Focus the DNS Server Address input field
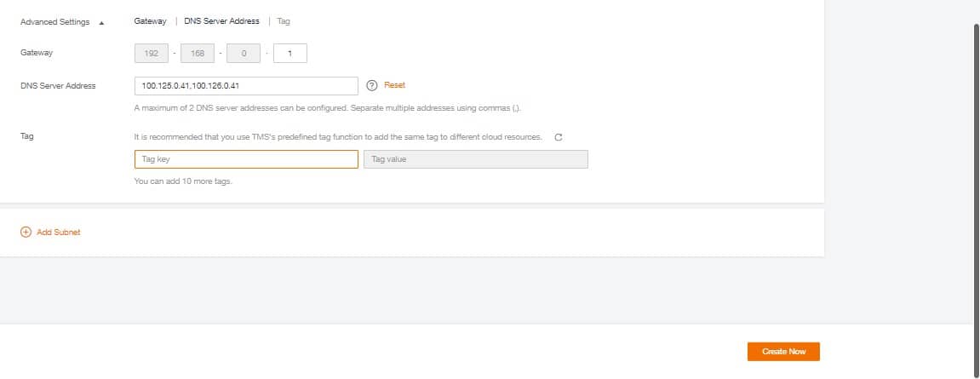The height and width of the screenshot is (379, 980). point(246,86)
